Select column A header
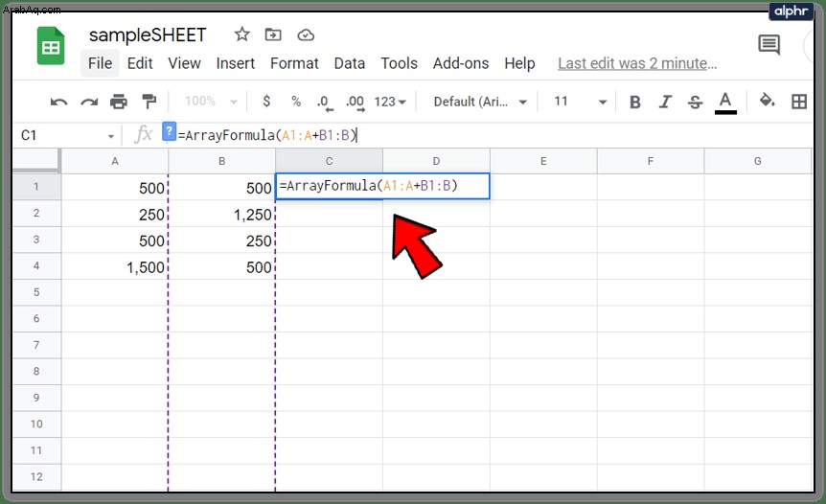Image resolution: width=826 pixels, height=504 pixels. pyautogui.click(x=115, y=161)
